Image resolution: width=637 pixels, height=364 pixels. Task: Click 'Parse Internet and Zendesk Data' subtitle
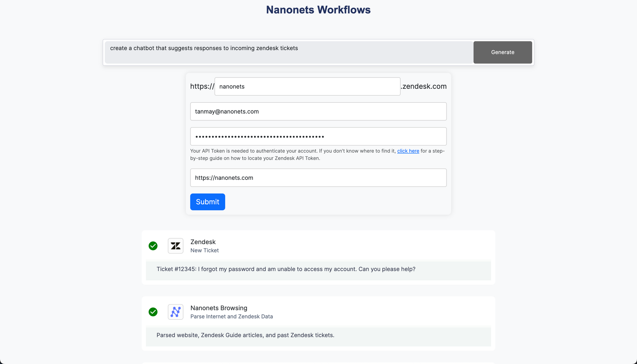pyautogui.click(x=232, y=317)
